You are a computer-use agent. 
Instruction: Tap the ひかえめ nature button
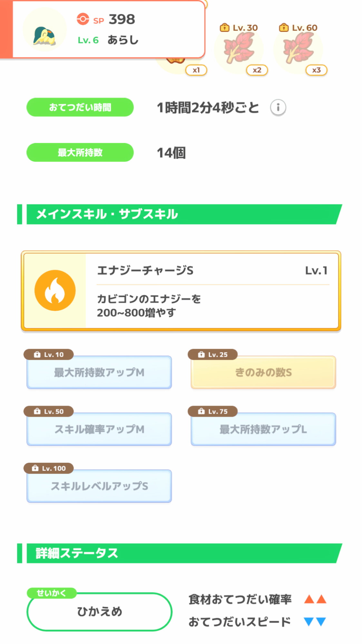(99, 611)
